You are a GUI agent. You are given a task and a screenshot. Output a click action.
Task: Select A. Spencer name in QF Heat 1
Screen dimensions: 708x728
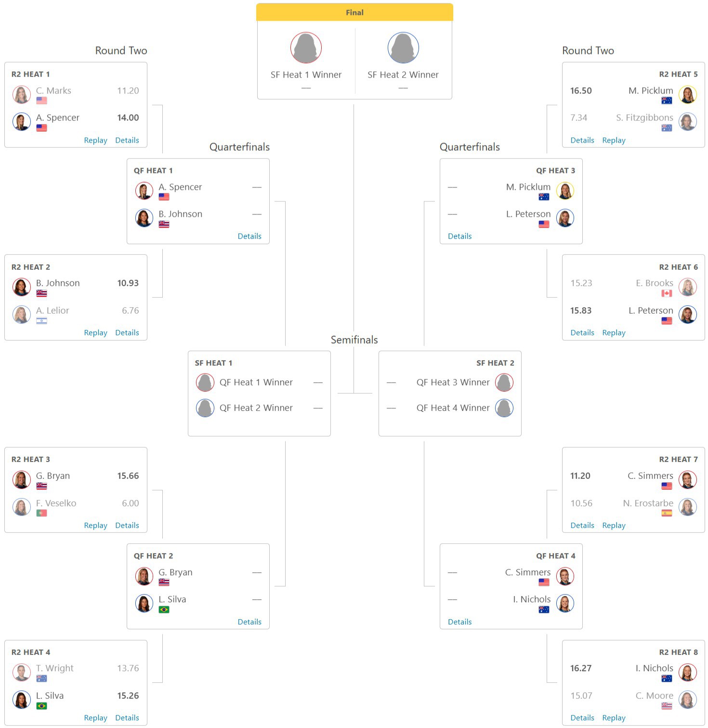180,187
